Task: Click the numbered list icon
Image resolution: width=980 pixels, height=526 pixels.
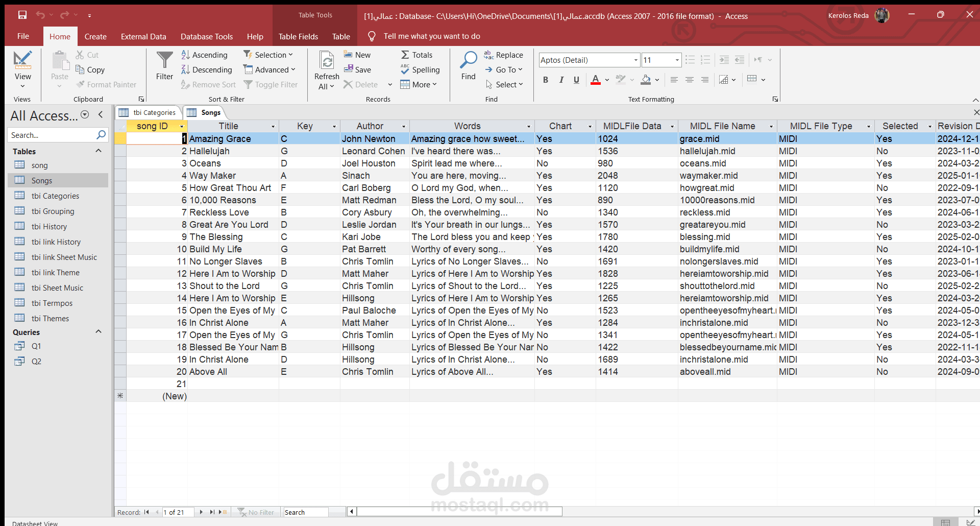Action: [x=705, y=60]
